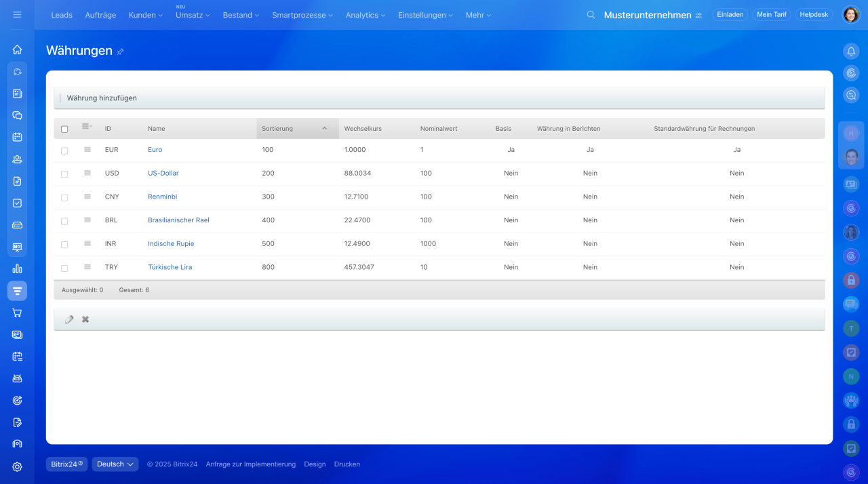The height and width of the screenshot is (484, 868).
Task: Open the target goal sidebar icon
Action: click(x=17, y=400)
